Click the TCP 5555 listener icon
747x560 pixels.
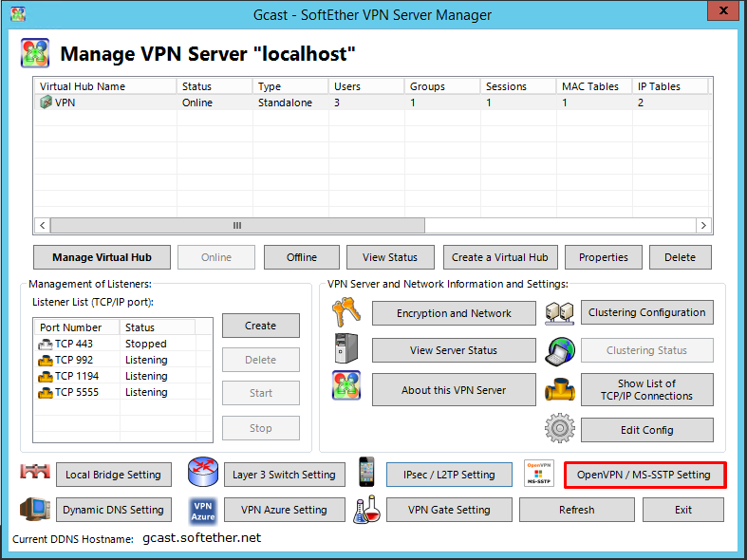click(46, 392)
